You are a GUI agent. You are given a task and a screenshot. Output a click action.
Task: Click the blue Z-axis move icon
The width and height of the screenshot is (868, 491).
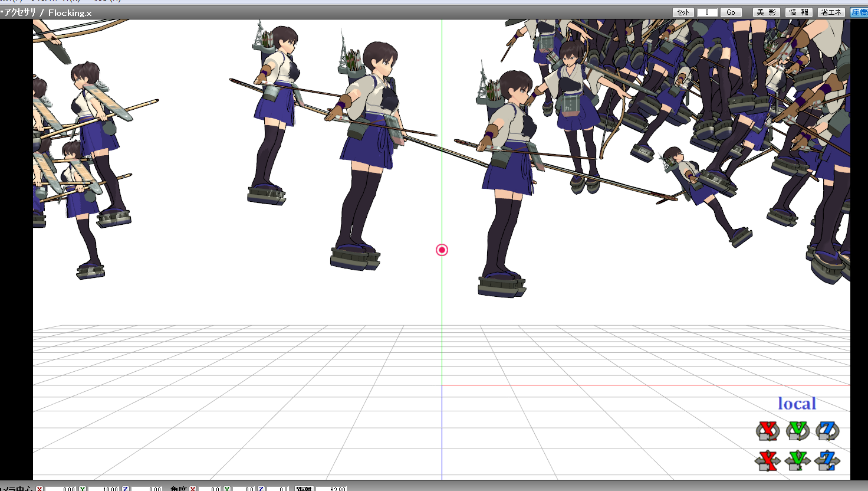pyautogui.click(x=827, y=460)
